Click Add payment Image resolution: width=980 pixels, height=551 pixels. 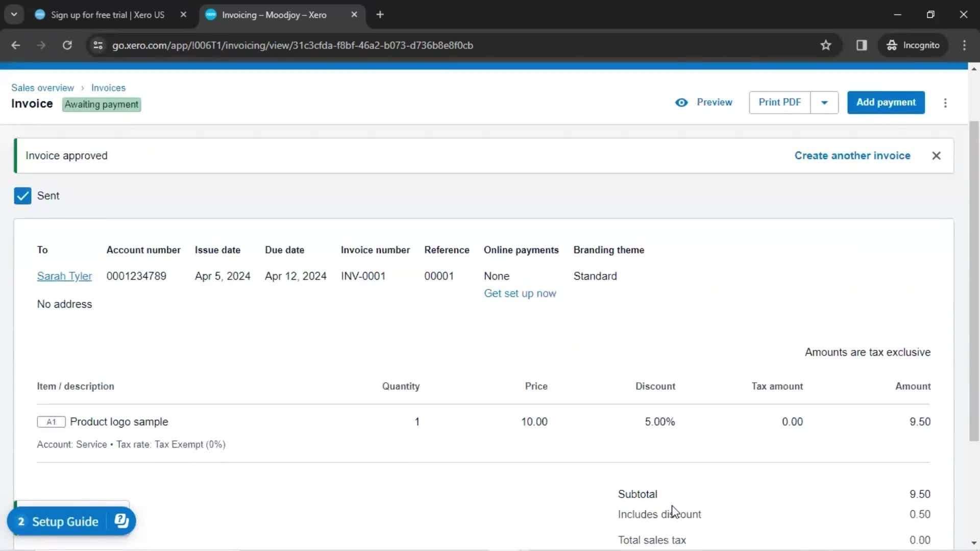[x=886, y=102]
